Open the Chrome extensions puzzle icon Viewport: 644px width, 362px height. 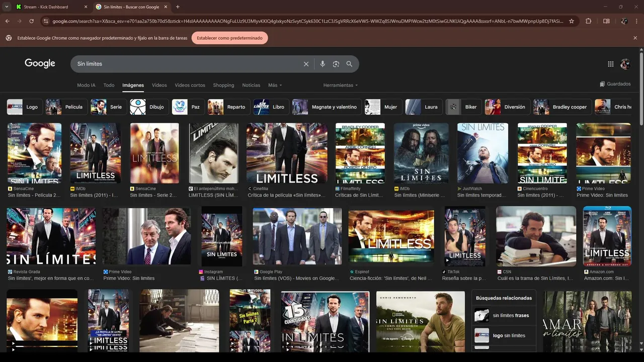(588, 21)
